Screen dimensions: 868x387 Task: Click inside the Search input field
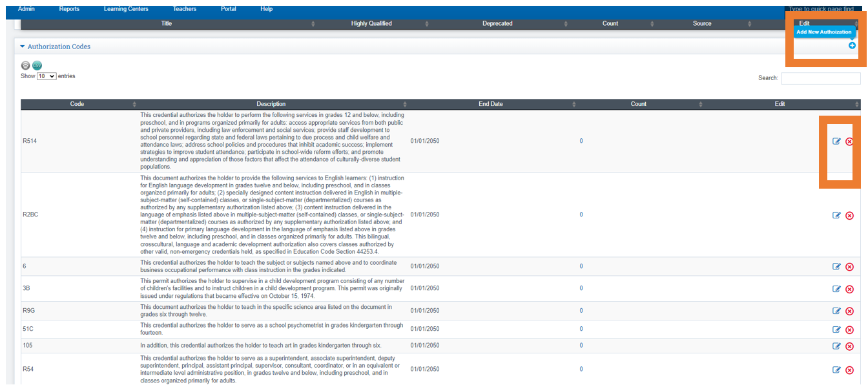pos(821,78)
